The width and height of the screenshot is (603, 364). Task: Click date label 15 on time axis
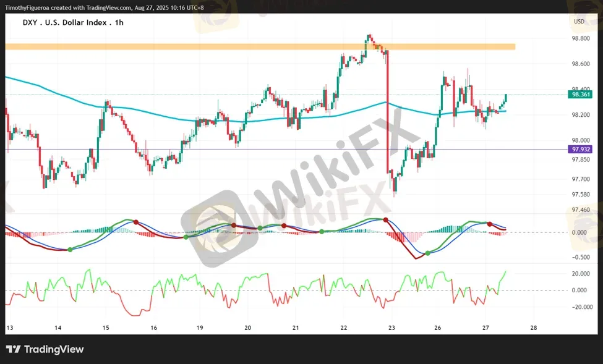(106, 328)
